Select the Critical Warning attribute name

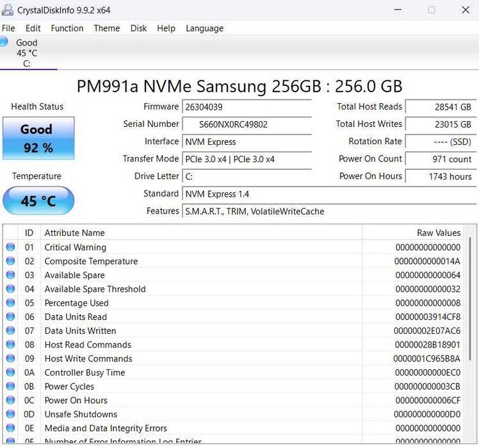point(76,247)
